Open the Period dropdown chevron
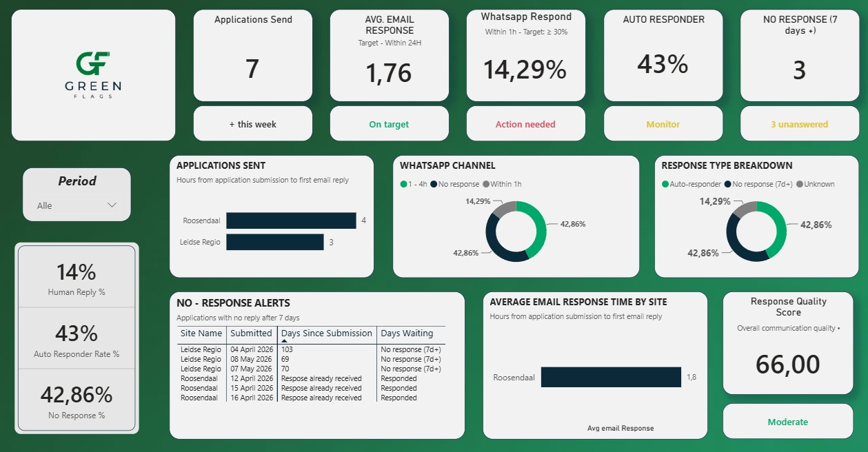This screenshot has width=868, height=452. [x=112, y=205]
